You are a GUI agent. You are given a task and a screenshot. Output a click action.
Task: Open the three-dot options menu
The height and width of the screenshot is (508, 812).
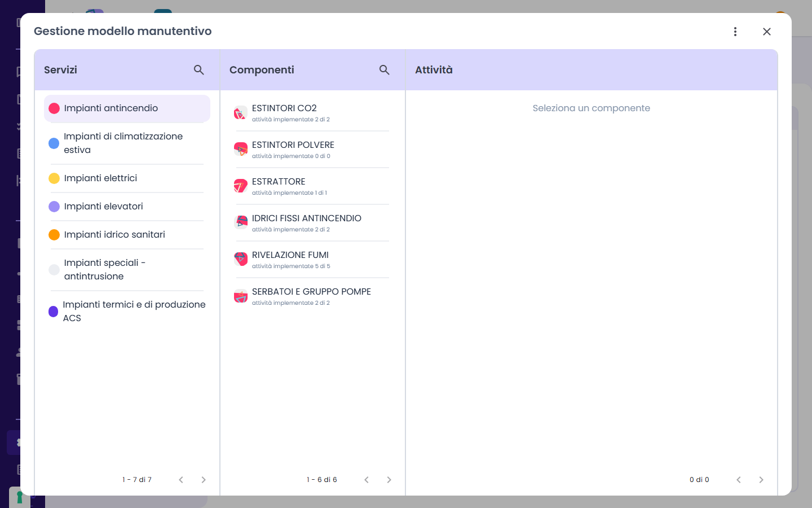point(735,32)
